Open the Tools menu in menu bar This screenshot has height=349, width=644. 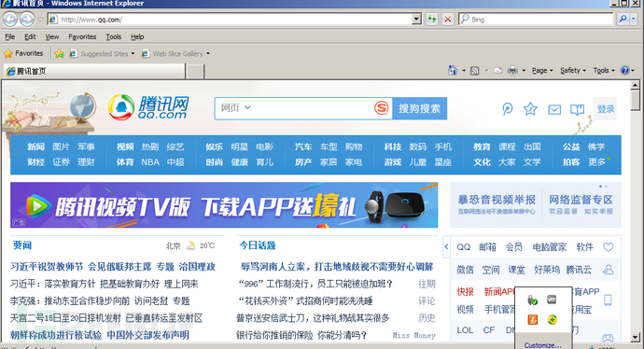(113, 36)
